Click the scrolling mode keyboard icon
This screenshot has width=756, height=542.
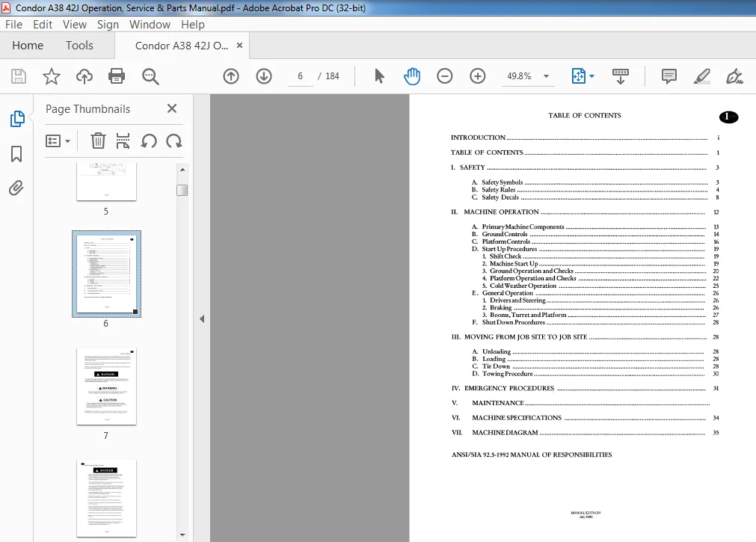(x=621, y=76)
